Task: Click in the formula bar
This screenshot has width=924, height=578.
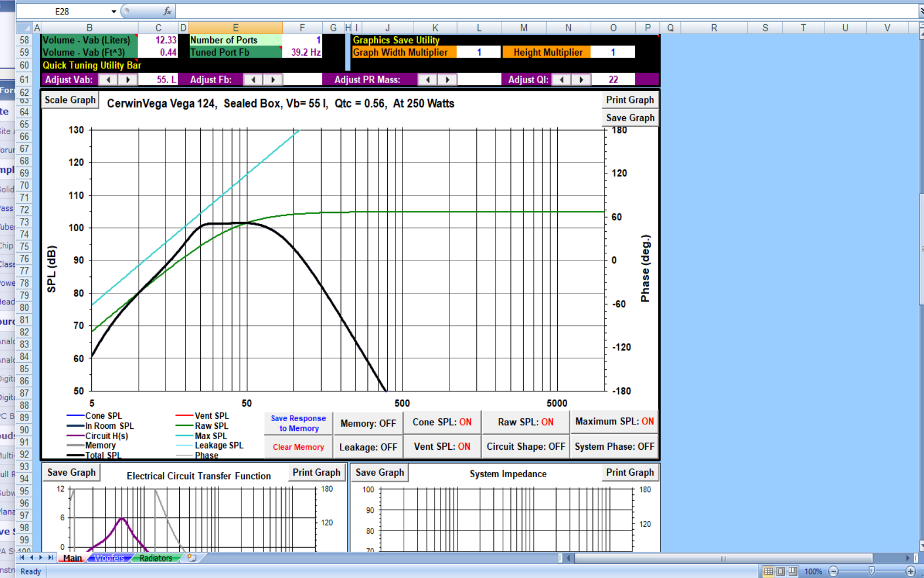Action: click(x=547, y=12)
